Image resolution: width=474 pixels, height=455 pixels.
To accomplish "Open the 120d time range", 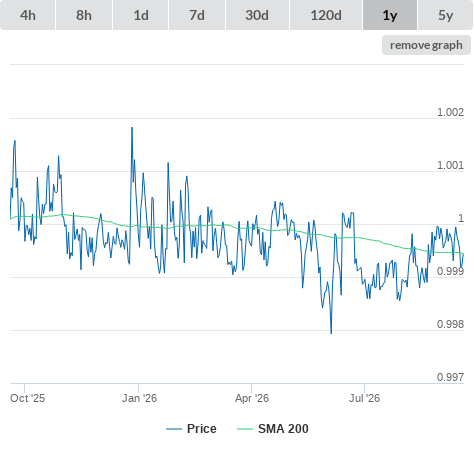I will pos(326,15).
